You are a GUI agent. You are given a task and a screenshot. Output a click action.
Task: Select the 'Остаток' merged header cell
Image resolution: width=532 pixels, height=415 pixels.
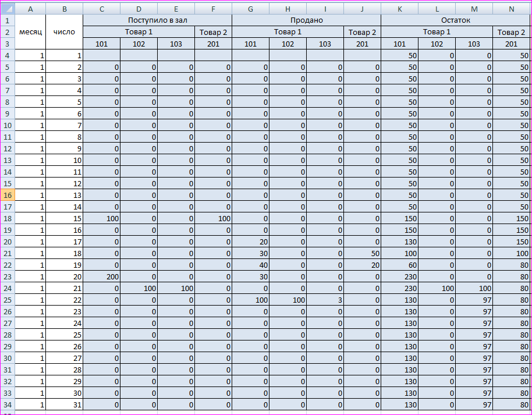456,20
